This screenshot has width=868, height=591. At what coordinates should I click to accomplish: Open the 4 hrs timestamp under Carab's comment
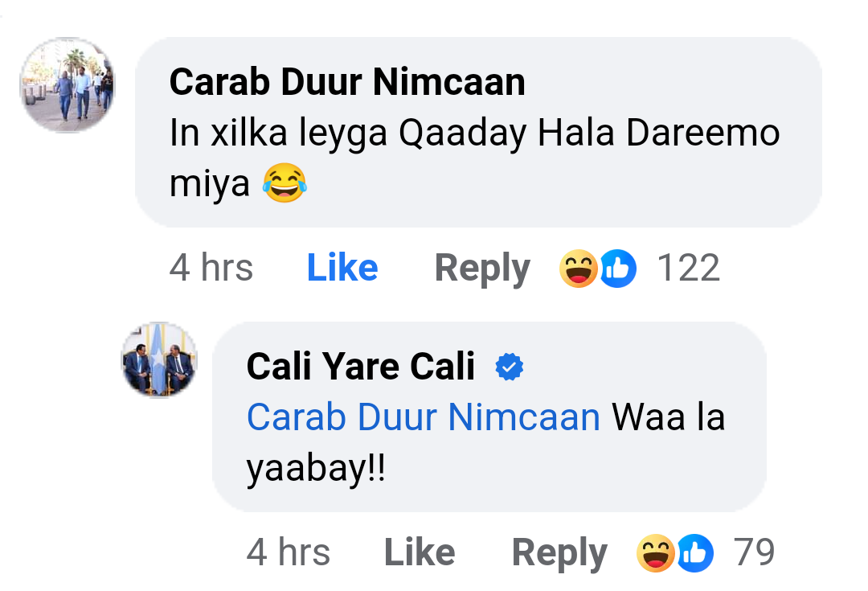[211, 268]
